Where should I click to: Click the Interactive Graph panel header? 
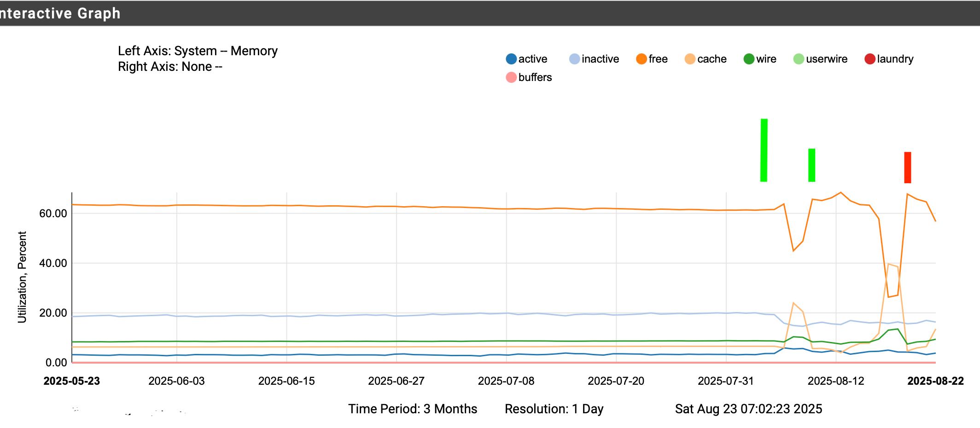point(60,13)
